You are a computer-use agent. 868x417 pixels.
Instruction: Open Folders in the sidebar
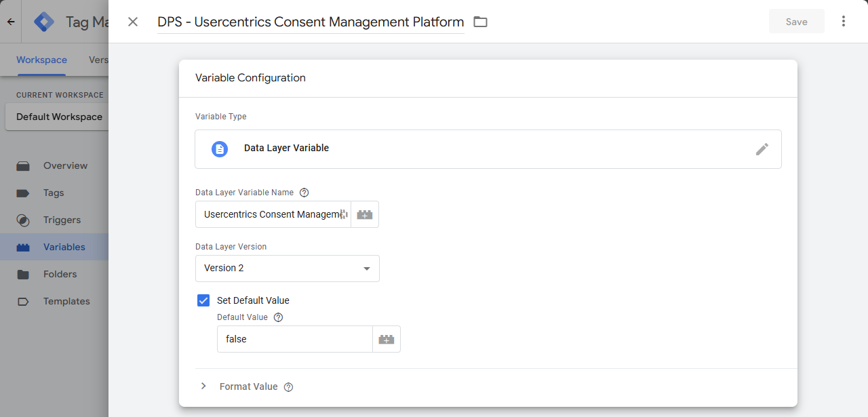pyautogui.click(x=54, y=274)
